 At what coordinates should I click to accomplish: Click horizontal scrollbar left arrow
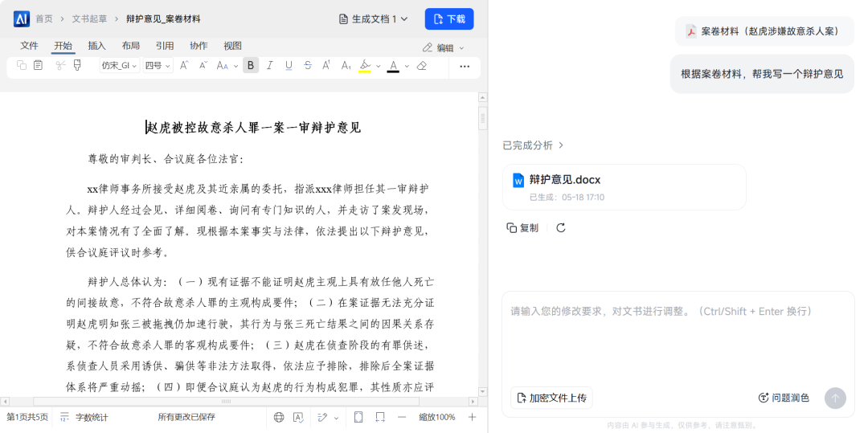pyautogui.click(x=5, y=402)
